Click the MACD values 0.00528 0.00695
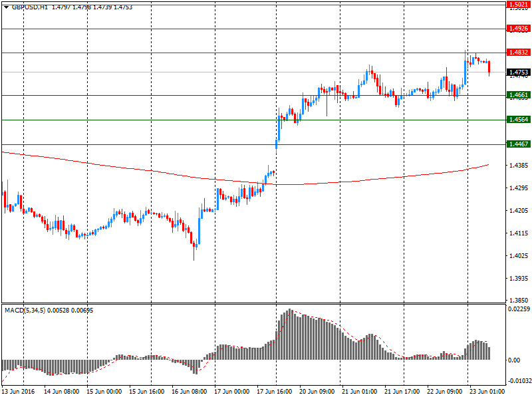 (x=70, y=311)
